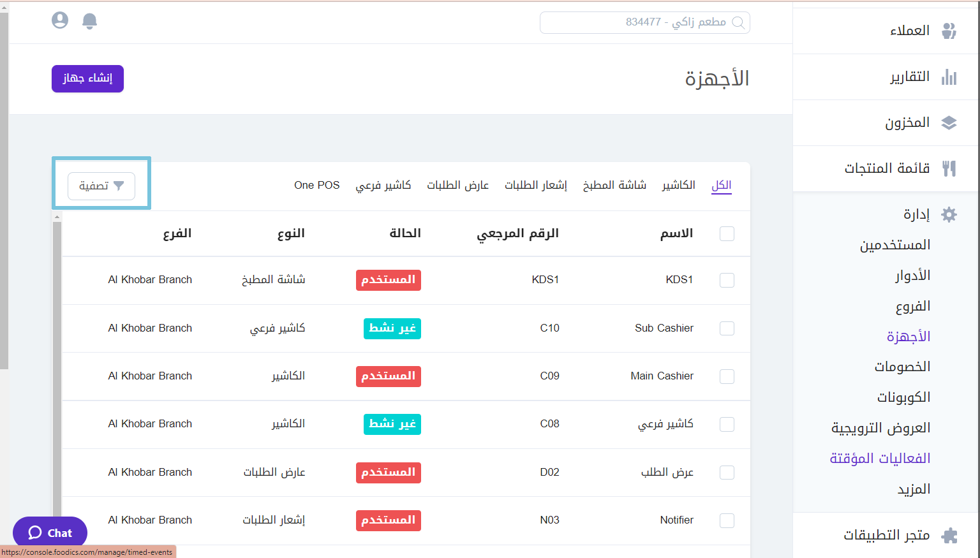Click the search field magnifier
Viewport: 980px width, 558px height.
click(x=739, y=22)
